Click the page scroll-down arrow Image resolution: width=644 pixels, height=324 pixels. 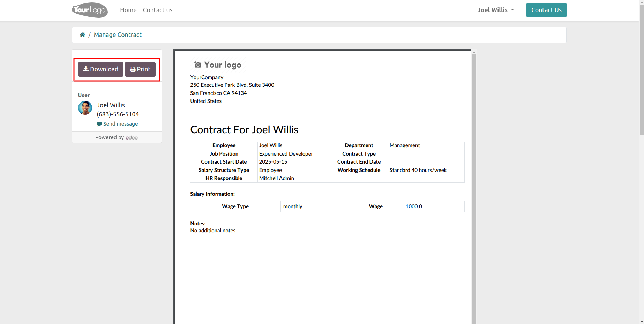[x=642, y=322]
